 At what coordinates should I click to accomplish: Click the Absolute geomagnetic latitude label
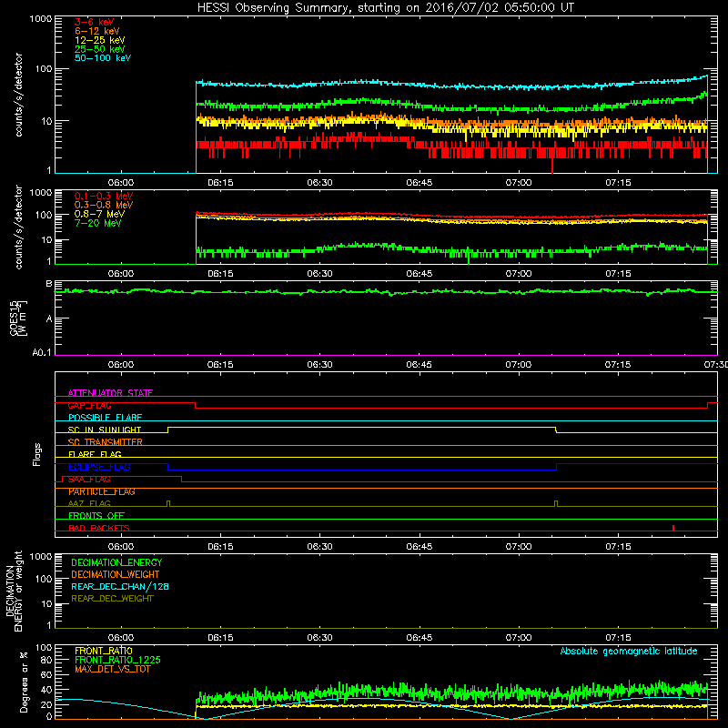tap(629, 651)
